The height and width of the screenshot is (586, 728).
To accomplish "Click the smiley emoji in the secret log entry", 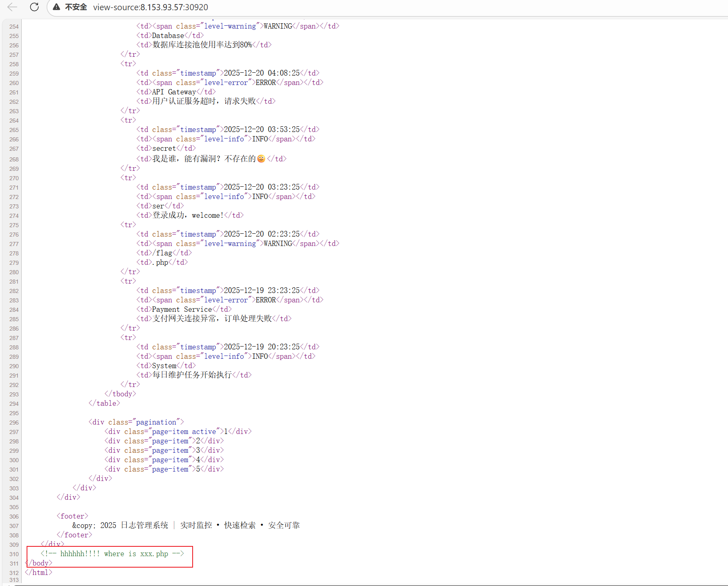I will tap(261, 159).
